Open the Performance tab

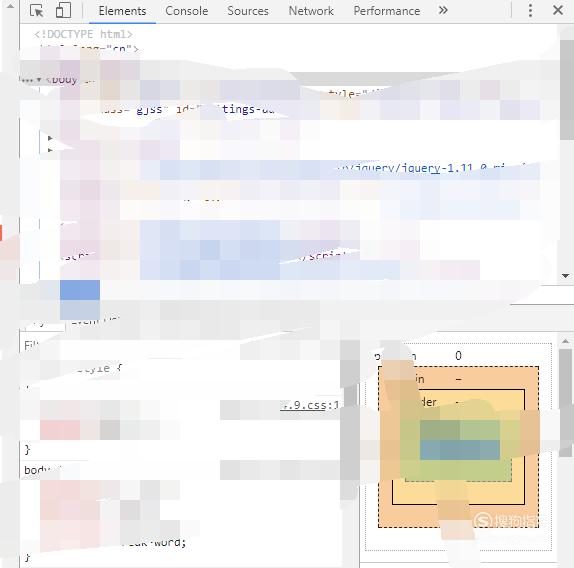coord(387,11)
